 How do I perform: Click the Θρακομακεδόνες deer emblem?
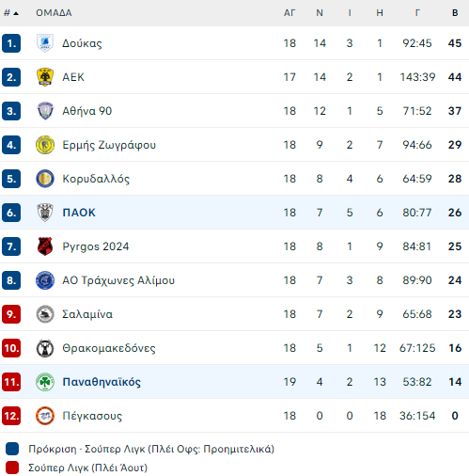tap(45, 348)
